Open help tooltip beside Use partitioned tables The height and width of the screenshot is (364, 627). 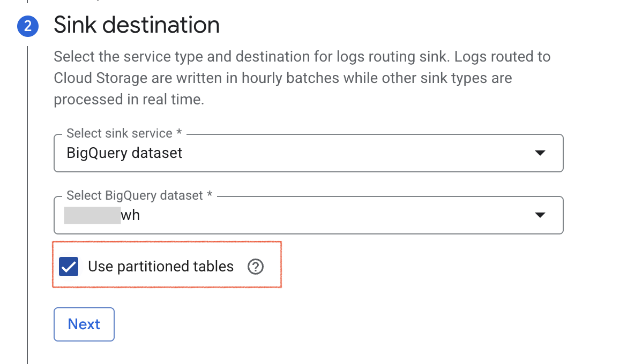256,267
